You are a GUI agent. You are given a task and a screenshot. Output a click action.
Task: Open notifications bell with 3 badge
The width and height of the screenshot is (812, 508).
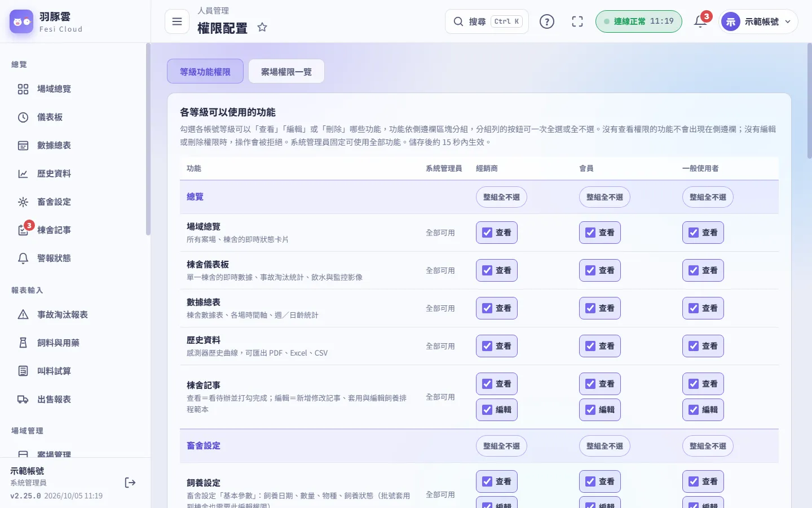[x=700, y=21]
